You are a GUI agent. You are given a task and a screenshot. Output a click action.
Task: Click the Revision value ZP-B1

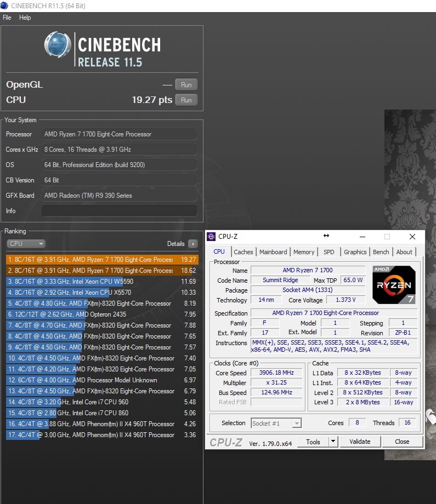click(403, 333)
